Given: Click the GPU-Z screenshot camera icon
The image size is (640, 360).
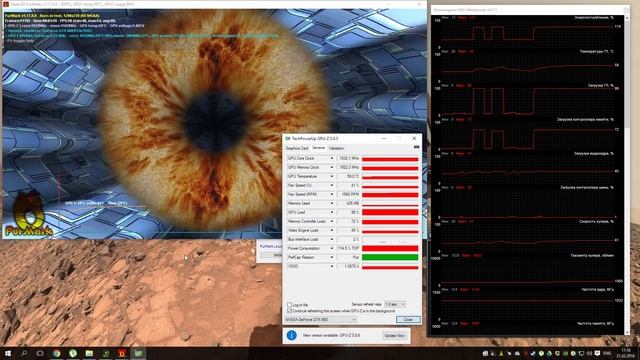Looking at the screenshot, I should coord(416,147).
